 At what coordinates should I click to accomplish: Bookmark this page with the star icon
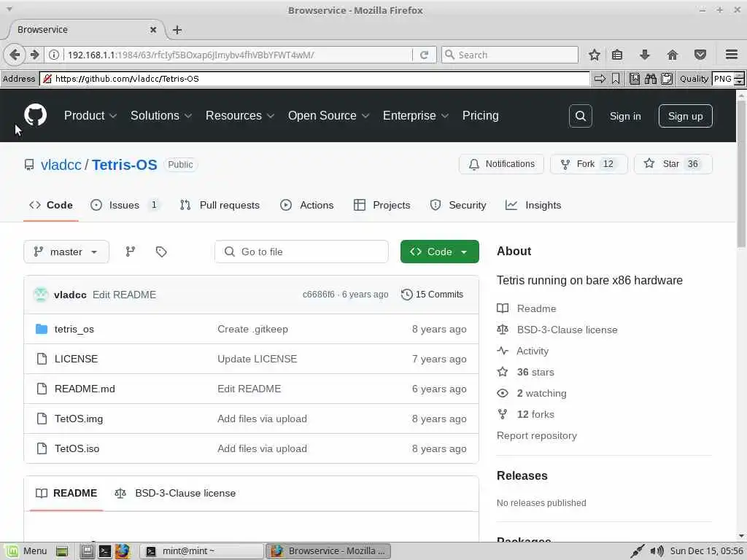coord(594,55)
